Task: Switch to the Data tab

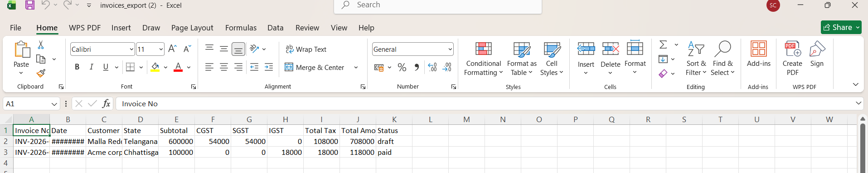Action: tap(275, 28)
